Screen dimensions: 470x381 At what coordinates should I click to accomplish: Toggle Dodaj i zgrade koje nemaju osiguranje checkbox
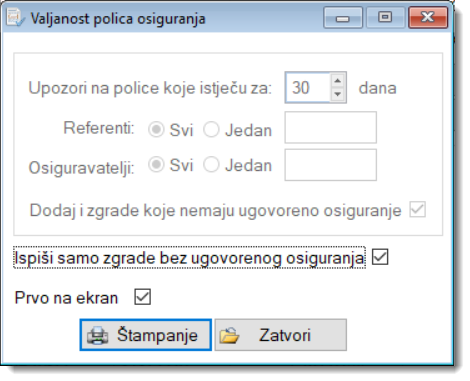click(418, 210)
